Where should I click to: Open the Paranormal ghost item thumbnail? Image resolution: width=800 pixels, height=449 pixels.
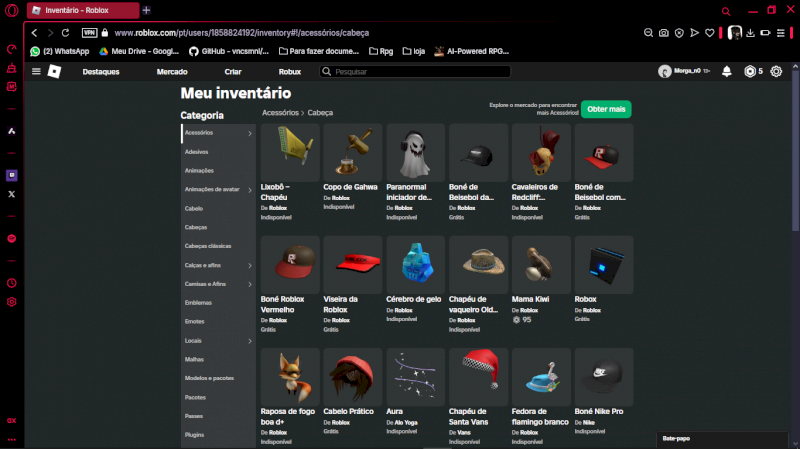coord(415,153)
